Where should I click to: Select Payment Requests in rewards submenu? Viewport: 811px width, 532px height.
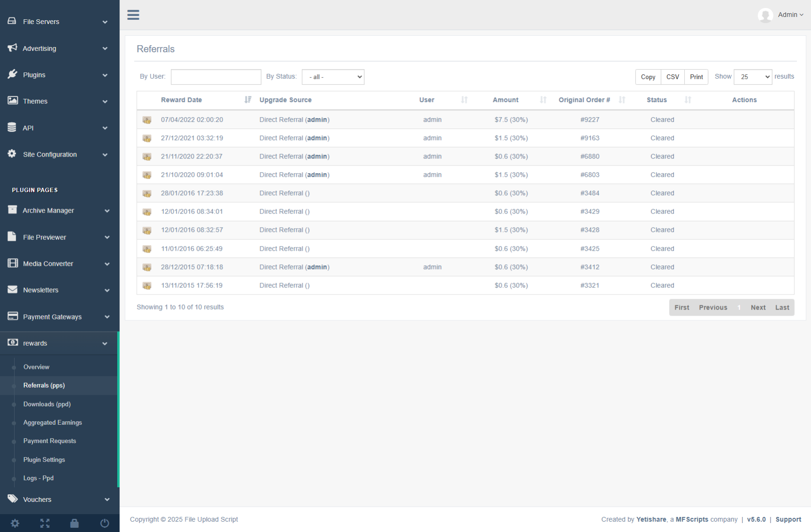50,441
